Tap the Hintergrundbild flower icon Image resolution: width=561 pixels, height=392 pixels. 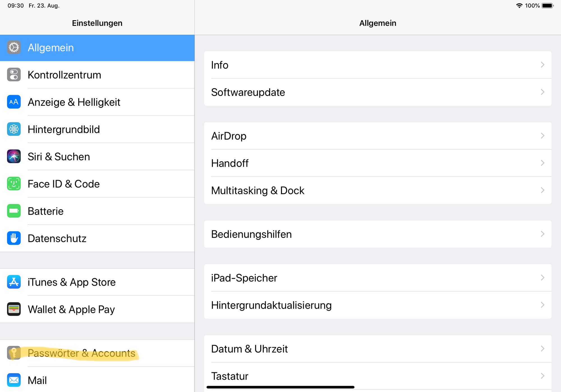pyautogui.click(x=14, y=129)
